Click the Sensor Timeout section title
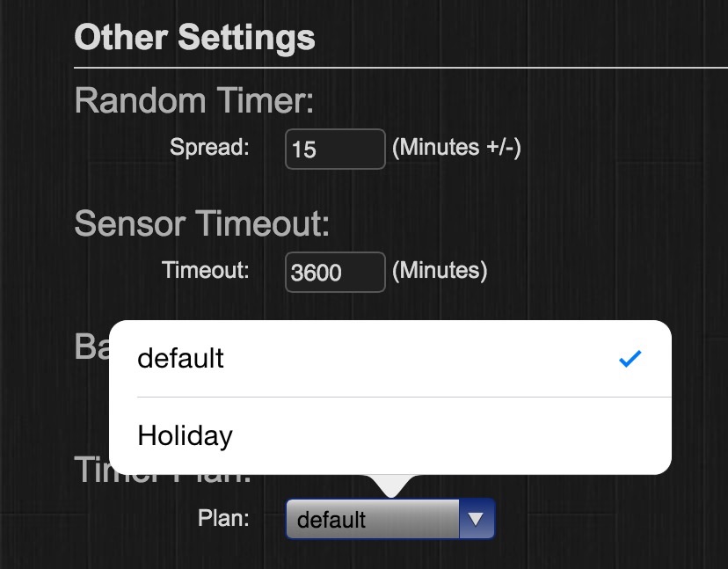Screen dimensions: 728x569 click(201, 223)
